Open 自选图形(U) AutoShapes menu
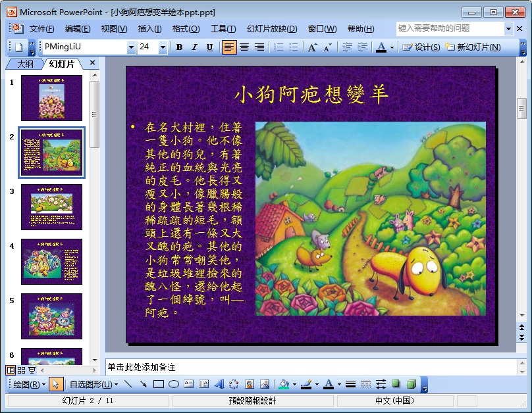 93,385
